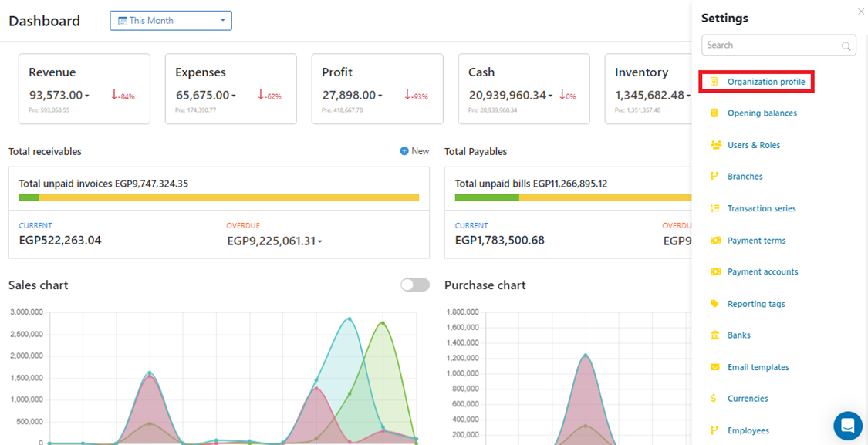Click the Users & Roles people icon
The height and width of the screenshot is (445, 868).
click(x=715, y=145)
